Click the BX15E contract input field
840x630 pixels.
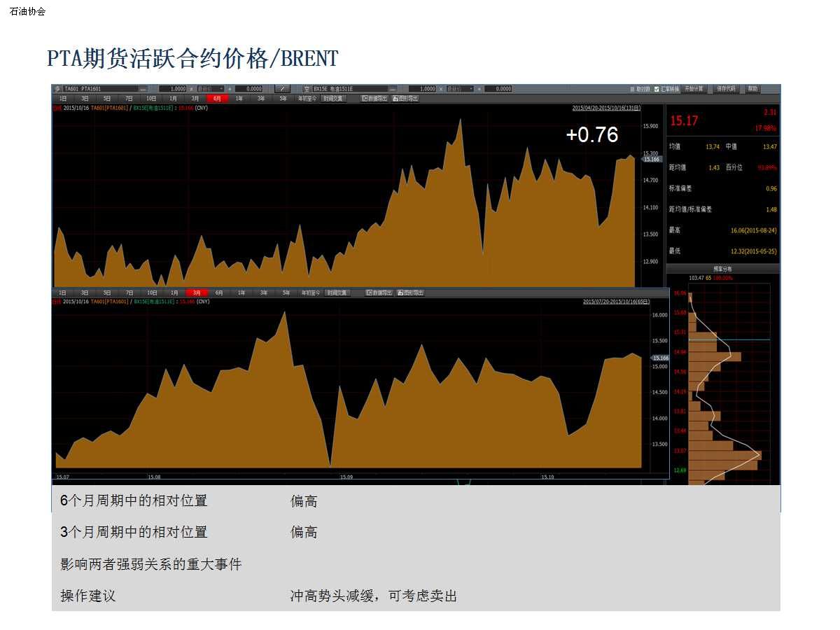pyautogui.click(x=349, y=89)
